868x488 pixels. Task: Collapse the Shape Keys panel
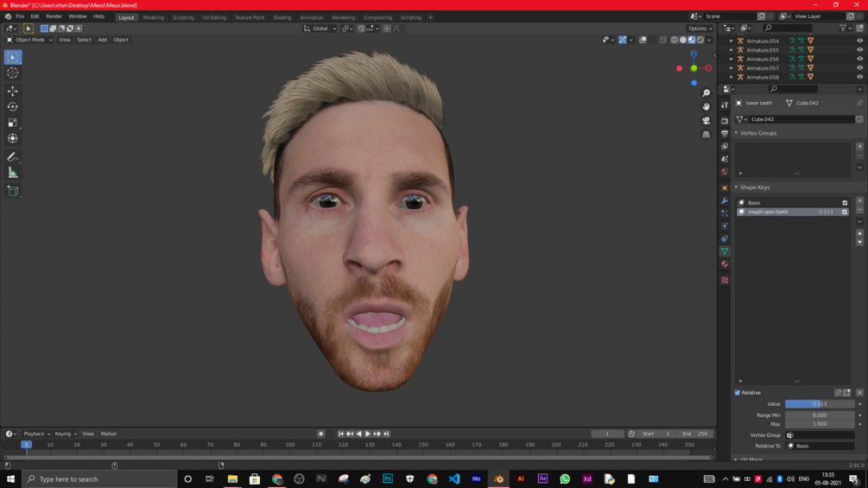pyautogui.click(x=736, y=187)
